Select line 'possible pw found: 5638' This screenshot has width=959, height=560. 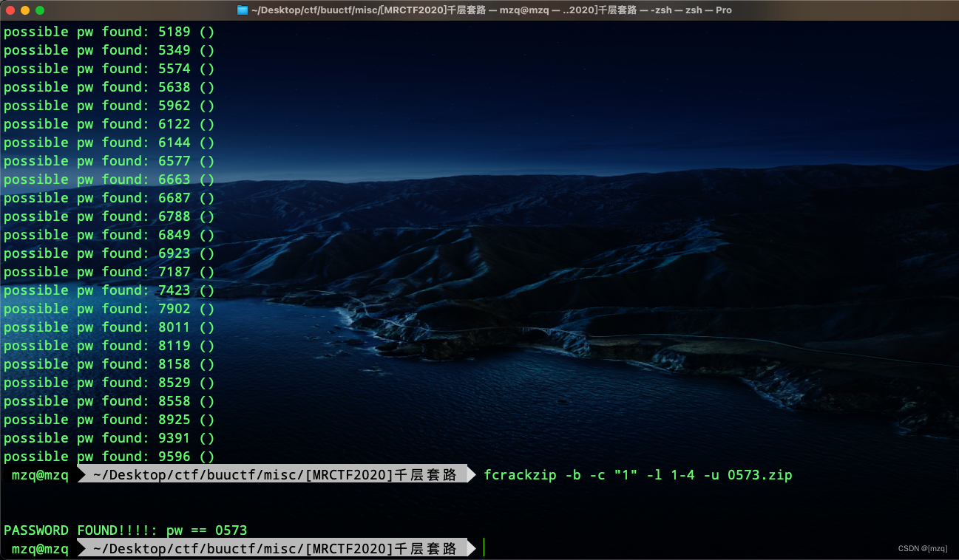pyautogui.click(x=109, y=87)
